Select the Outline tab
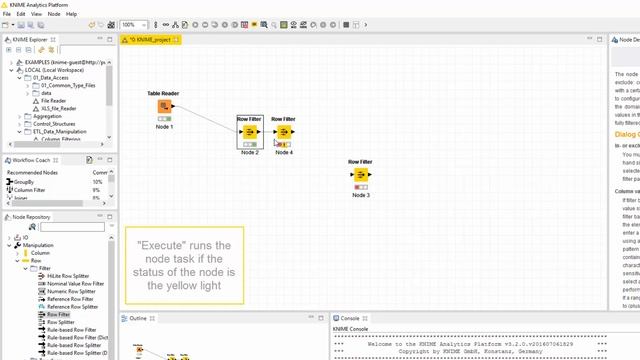 pos(138,318)
